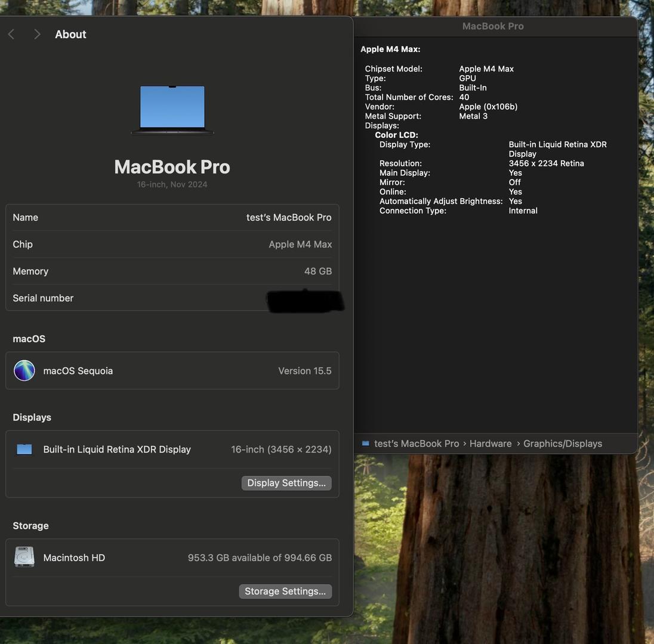Click the Version 15.5 text

point(304,371)
